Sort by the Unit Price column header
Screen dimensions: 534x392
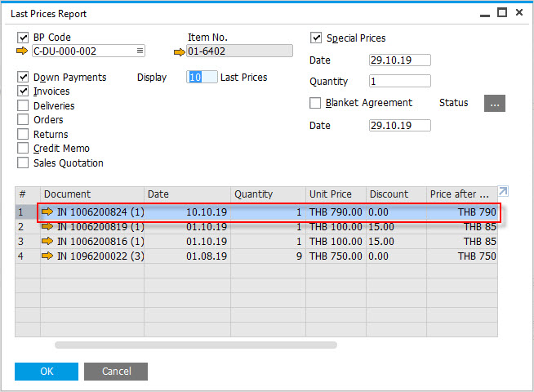pyautogui.click(x=336, y=194)
